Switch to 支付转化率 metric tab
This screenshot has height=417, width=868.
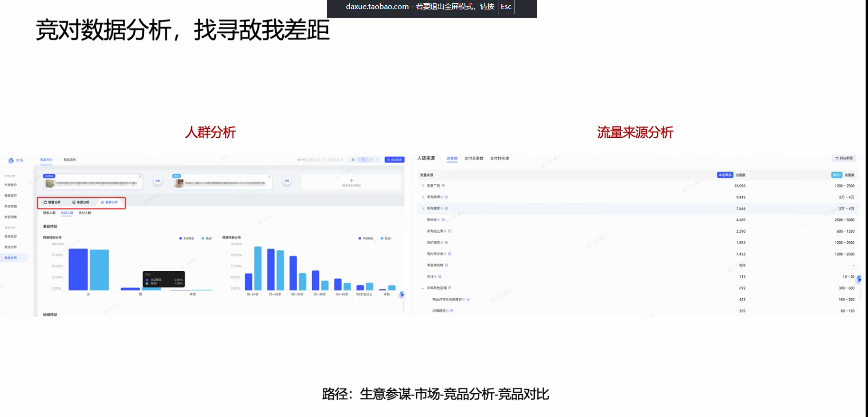pyautogui.click(x=500, y=159)
